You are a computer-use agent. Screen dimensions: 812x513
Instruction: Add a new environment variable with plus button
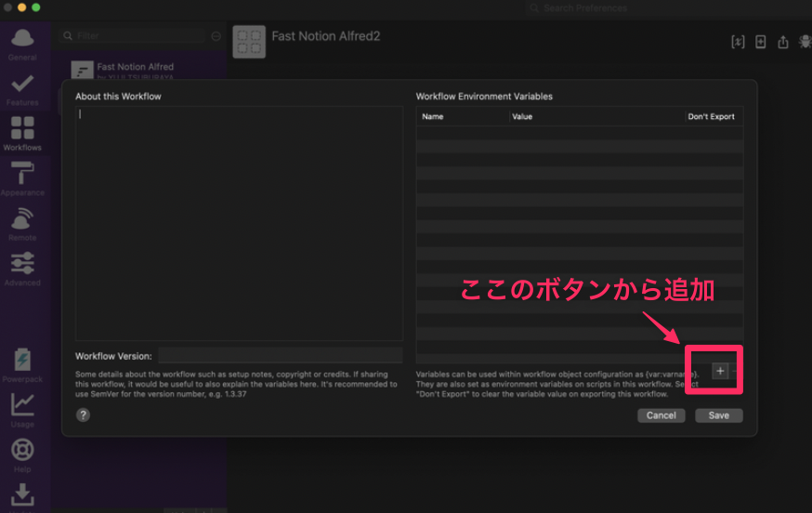720,371
